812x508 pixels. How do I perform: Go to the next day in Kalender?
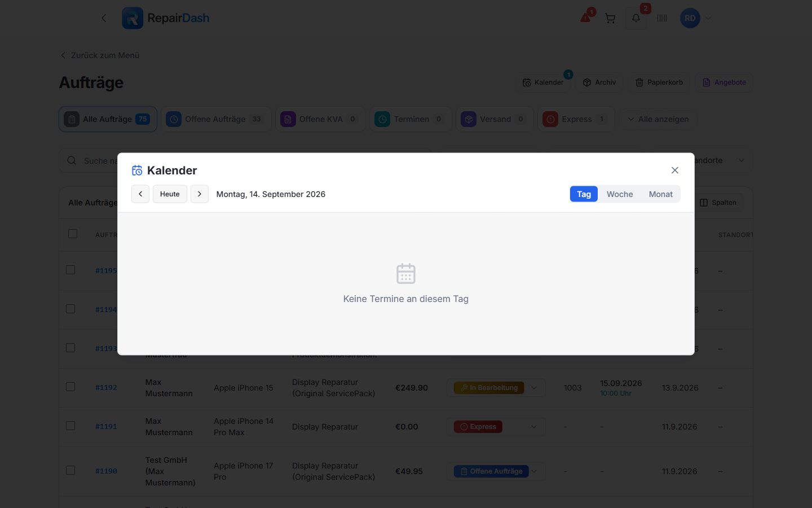point(200,194)
